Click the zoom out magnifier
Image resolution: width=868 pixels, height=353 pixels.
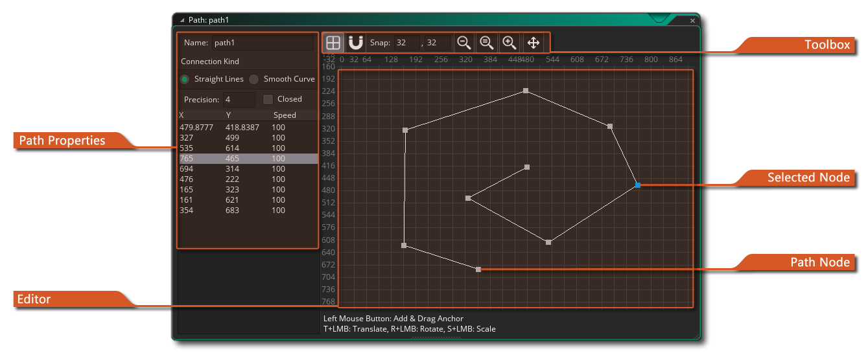(463, 43)
